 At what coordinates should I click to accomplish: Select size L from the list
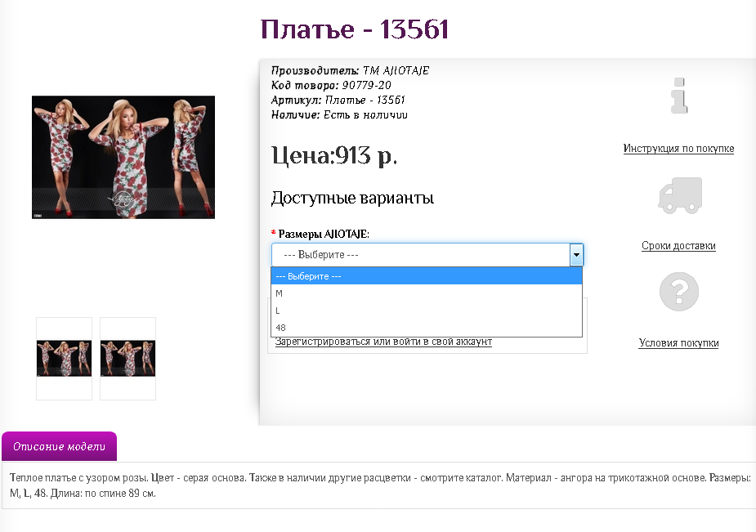[x=427, y=311]
